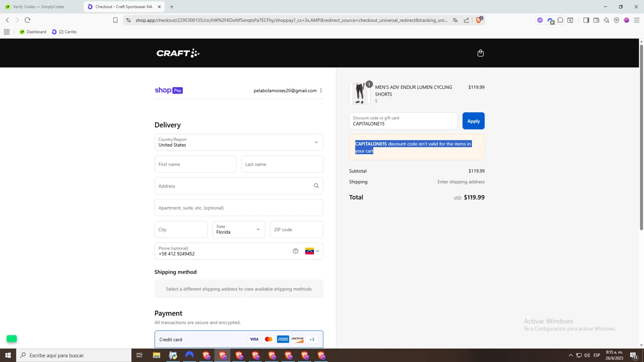Open the Extensions puzzle icon

(x=560, y=20)
